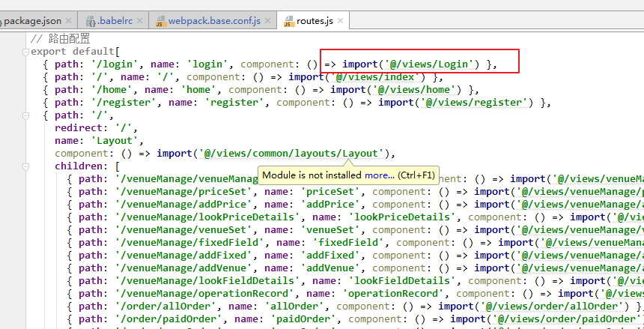644x329 pixels.
Task: Click '/venueManage/fixedField' path string
Action: point(189,243)
